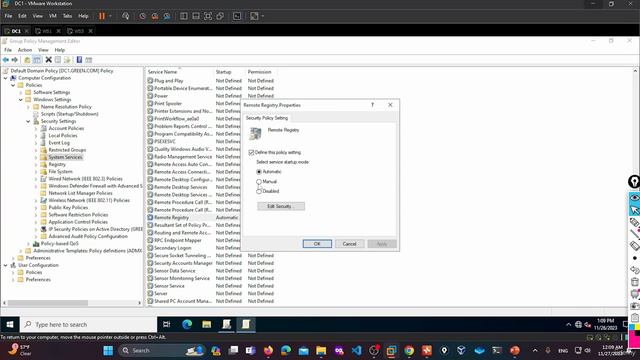Toggle the VMware library sidebar icon
Viewport: 640px width, 360px height.
[184, 16]
